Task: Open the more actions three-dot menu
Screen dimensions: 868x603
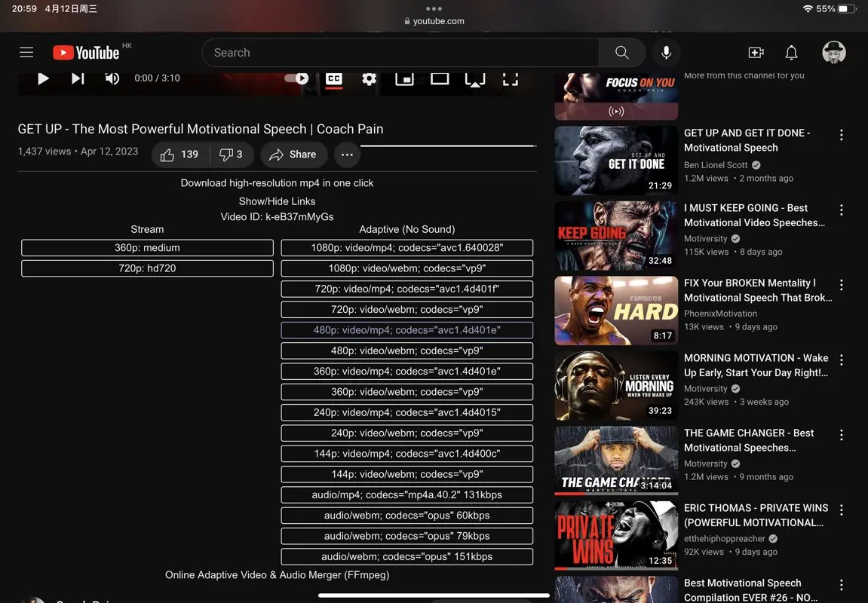Action: click(x=347, y=155)
